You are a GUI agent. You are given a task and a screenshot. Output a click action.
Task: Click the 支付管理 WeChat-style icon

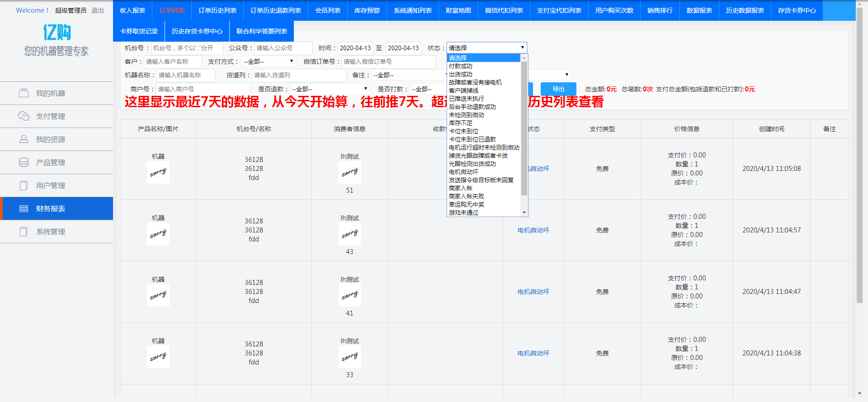(x=24, y=116)
